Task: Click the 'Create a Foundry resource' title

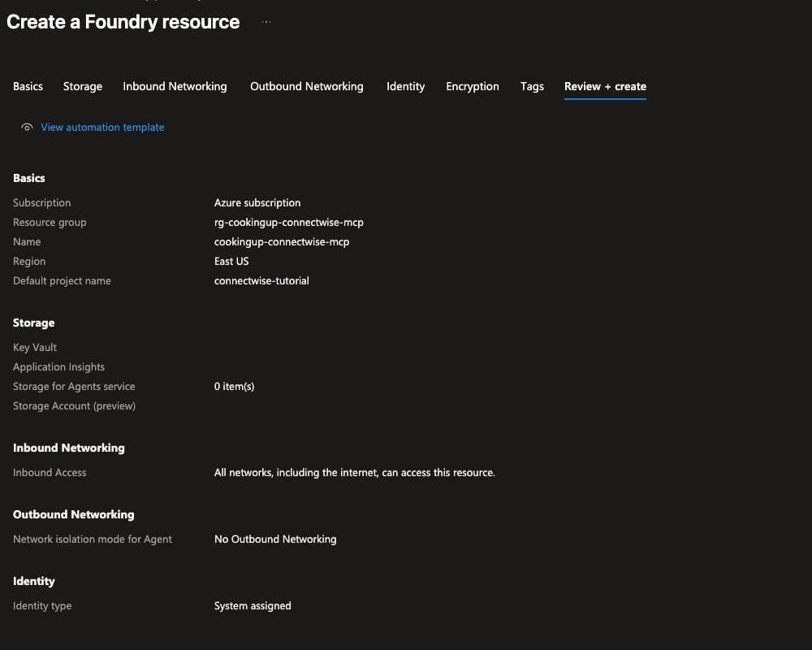Action: click(x=123, y=22)
